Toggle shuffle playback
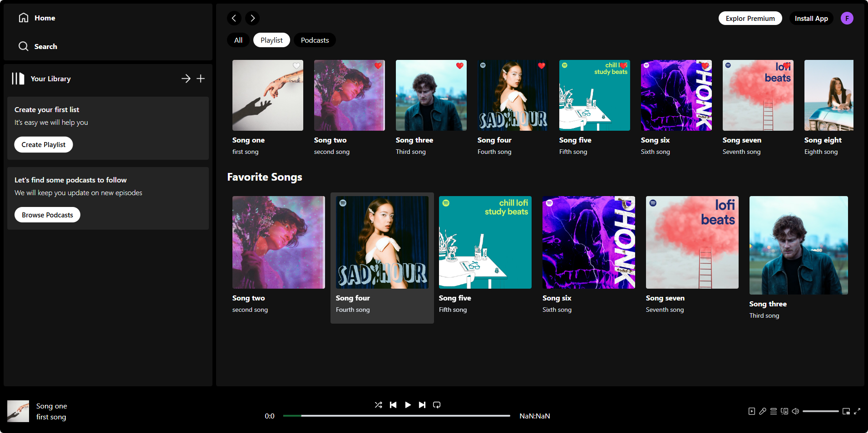868x433 pixels. pos(379,405)
